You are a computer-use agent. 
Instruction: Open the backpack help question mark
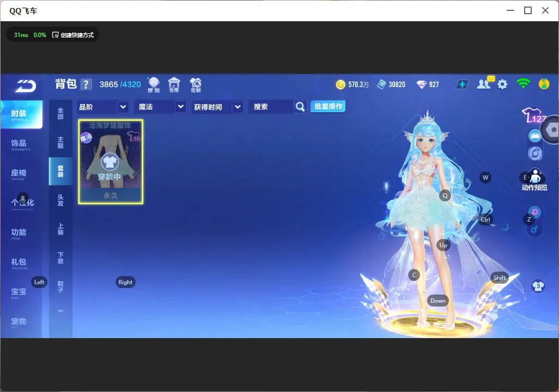pyautogui.click(x=86, y=84)
